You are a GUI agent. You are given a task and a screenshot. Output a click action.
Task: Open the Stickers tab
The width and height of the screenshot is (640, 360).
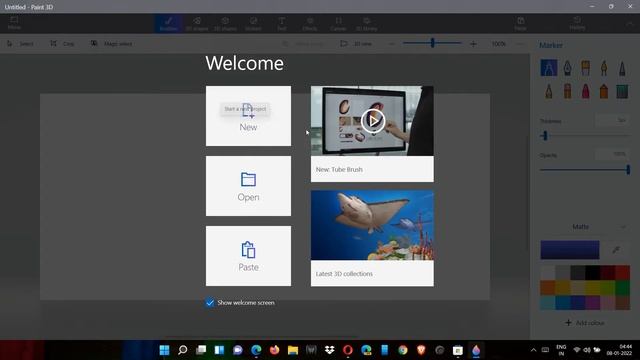coord(253,24)
